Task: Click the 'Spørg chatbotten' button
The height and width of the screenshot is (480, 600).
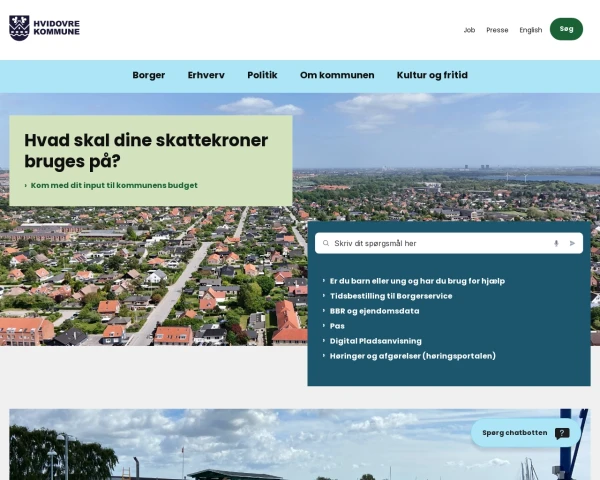Action: [x=526, y=433]
